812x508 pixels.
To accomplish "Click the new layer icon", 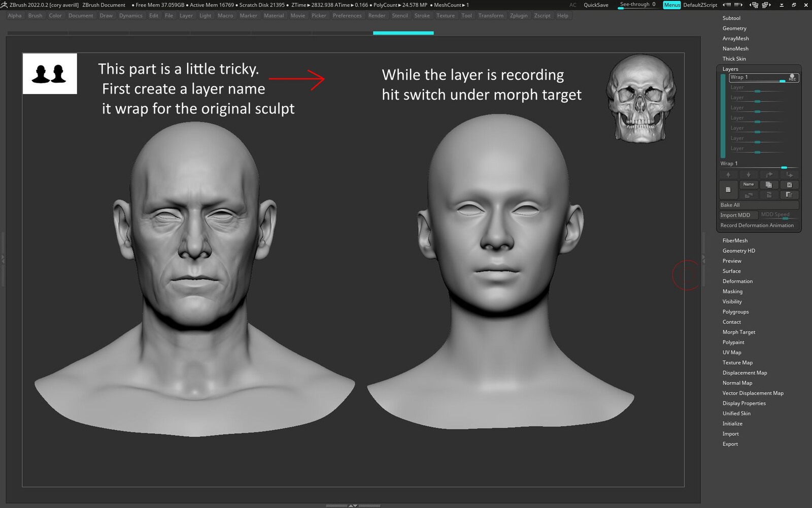I will pyautogui.click(x=728, y=189).
